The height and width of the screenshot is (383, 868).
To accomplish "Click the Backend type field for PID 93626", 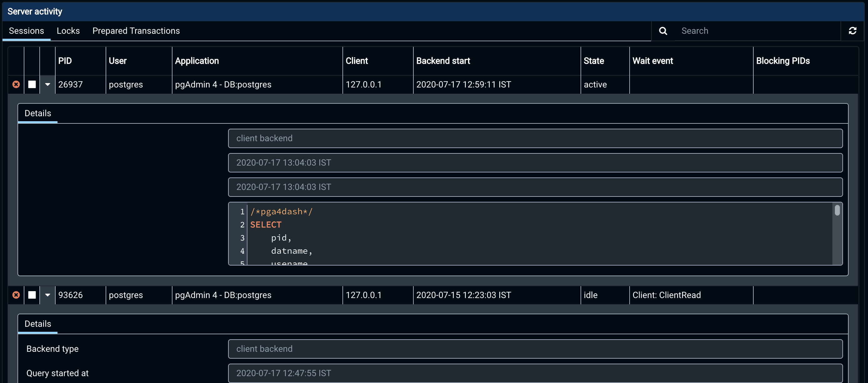I will [535, 349].
